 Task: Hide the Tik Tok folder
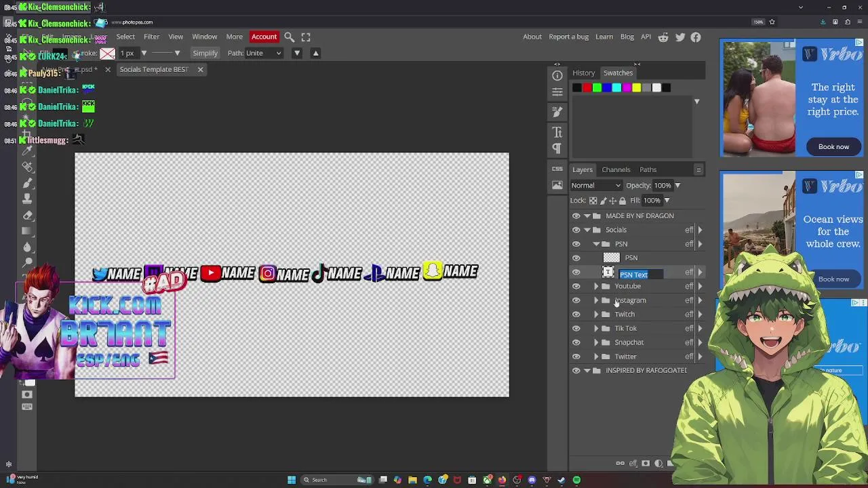576,328
